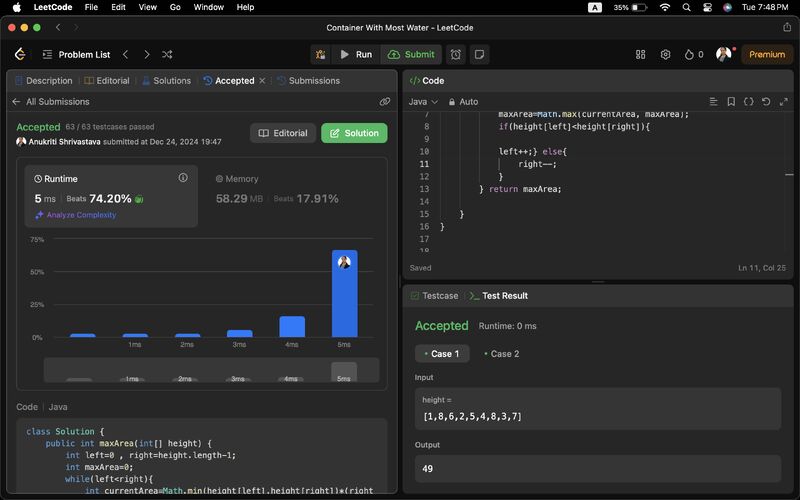Open the Window menu

click(209, 7)
